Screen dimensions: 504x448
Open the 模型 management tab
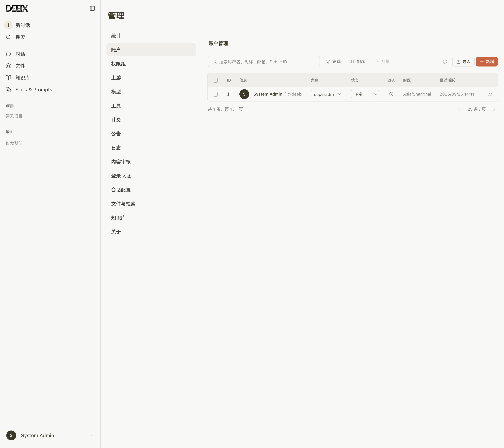coord(151,92)
